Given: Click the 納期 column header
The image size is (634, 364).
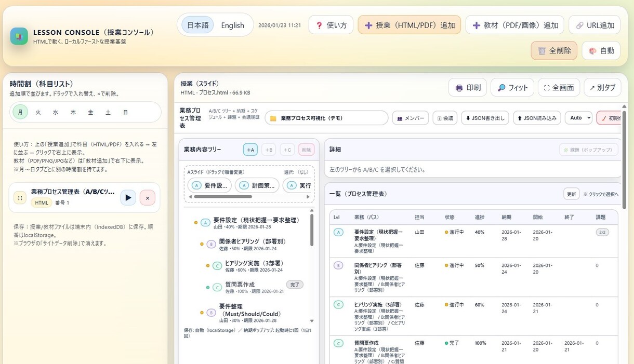Looking at the screenshot, I should [506, 217].
